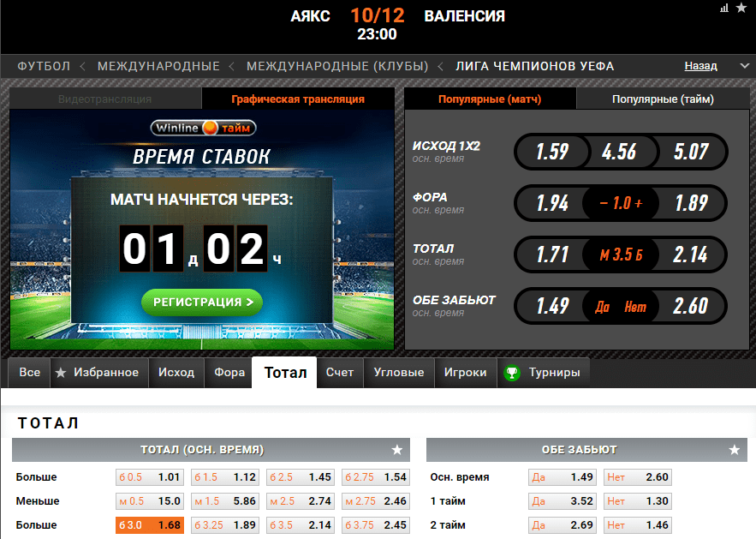The height and width of the screenshot is (539, 756).
Task: Select the б 0.5 odds of 1.01
Action: pos(150,477)
